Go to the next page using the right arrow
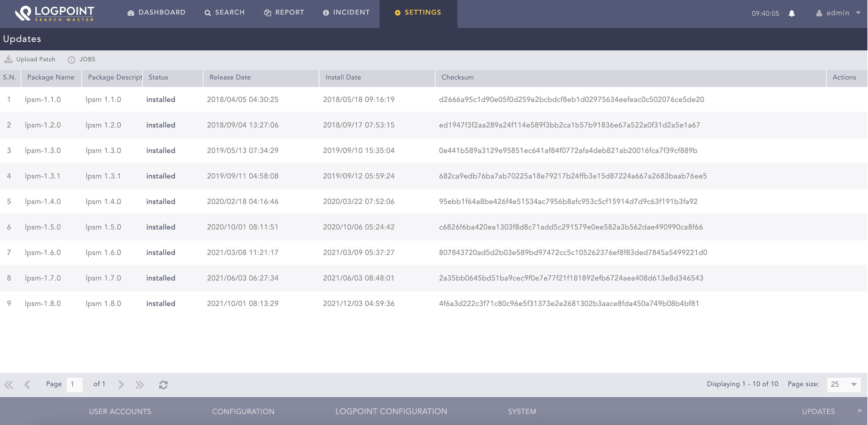The height and width of the screenshot is (425, 868). click(121, 385)
